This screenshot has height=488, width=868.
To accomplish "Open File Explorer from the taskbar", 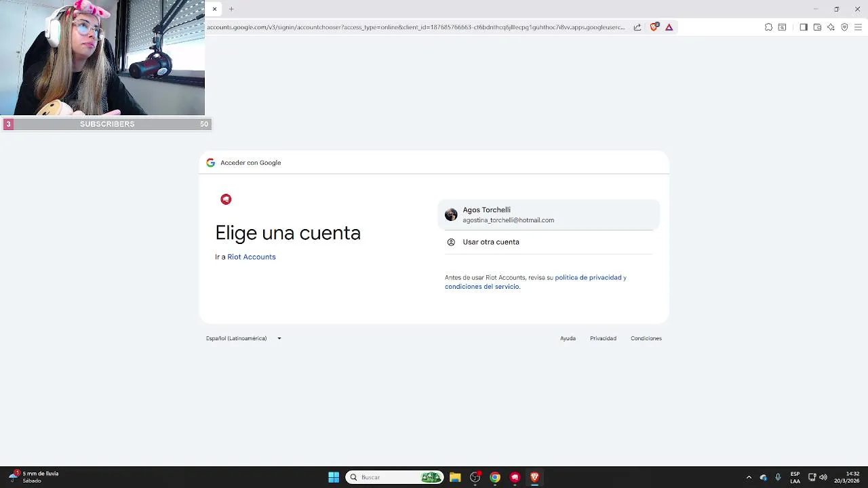I will pyautogui.click(x=455, y=477).
